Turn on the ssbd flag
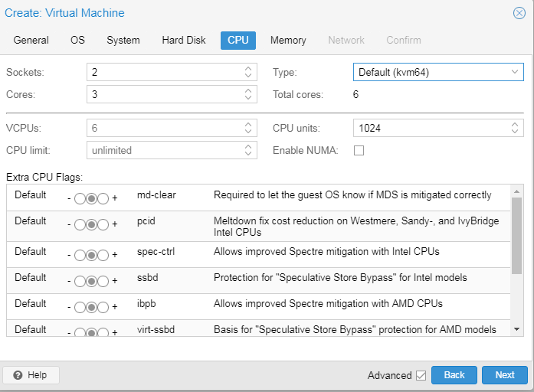 click(x=103, y=282)
